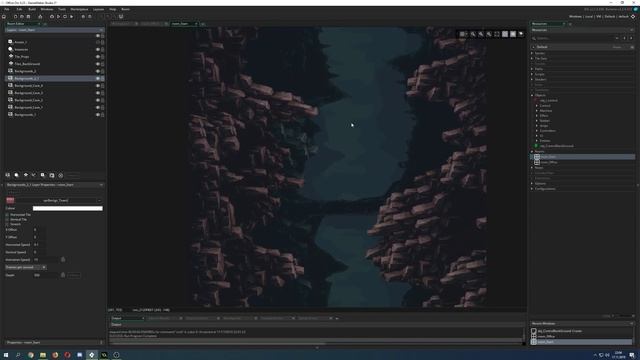
Task: Click the white Colour swatch
Action: (68, 208)
